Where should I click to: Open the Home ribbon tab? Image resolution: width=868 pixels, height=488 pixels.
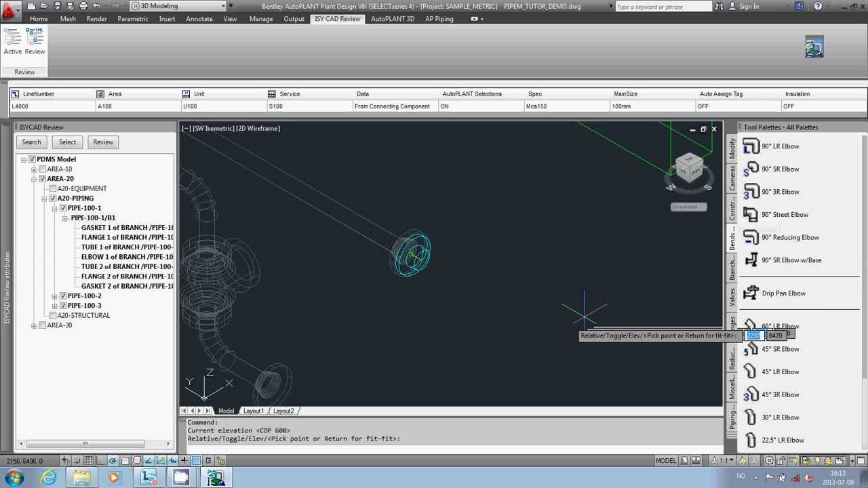[39, 19]
